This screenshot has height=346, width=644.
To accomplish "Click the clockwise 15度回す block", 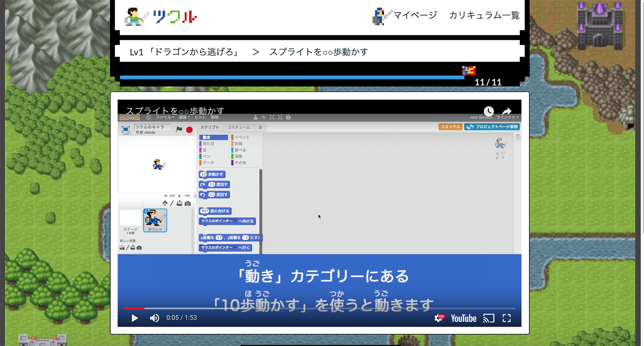I will coord(215,184).
